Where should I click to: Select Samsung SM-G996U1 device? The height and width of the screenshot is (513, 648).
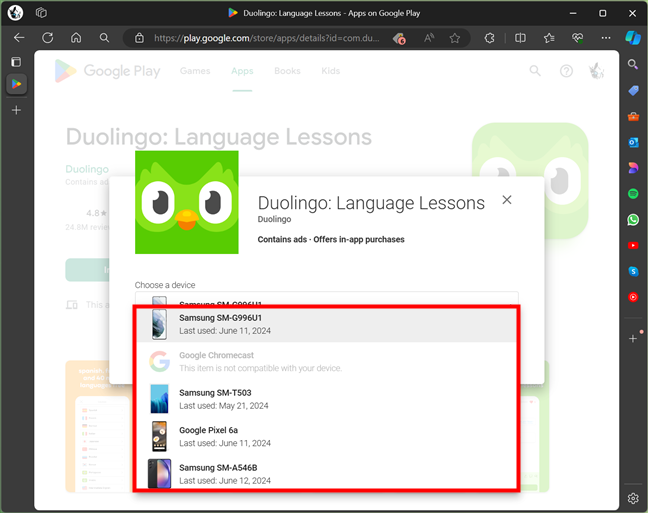pyautogui.click(x=326, y=325)
